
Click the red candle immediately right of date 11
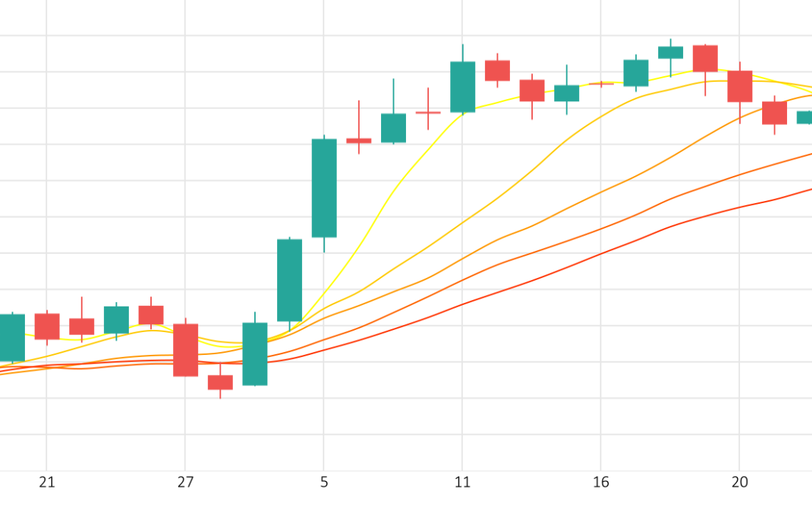(497, 71)
